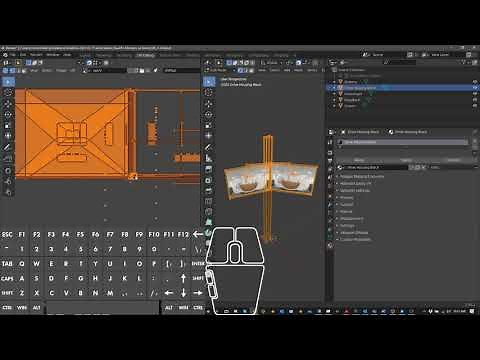Open the outliner filter options
This screenshot has width=480, height=360.
(464, 62)
